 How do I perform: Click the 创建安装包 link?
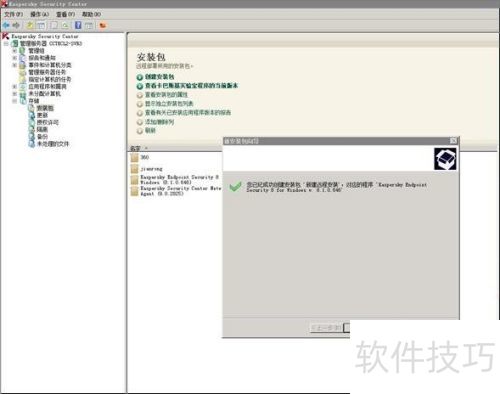coord(159,77)
